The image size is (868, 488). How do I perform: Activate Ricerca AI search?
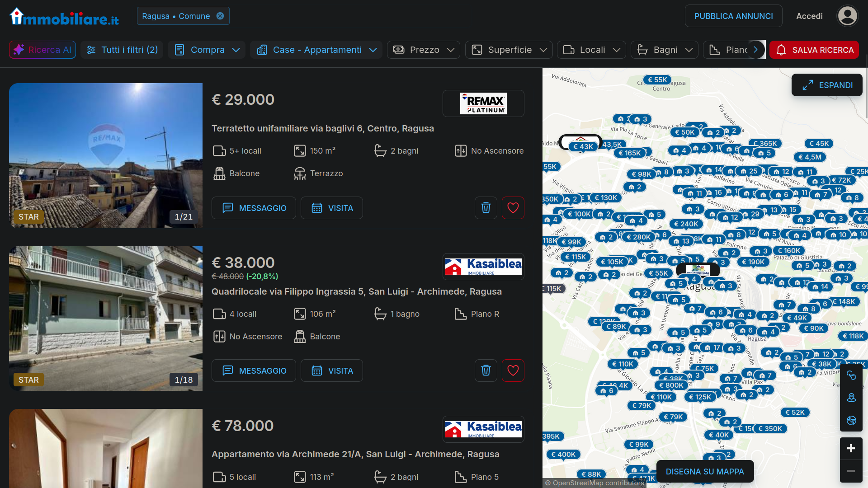coord(42,50)
